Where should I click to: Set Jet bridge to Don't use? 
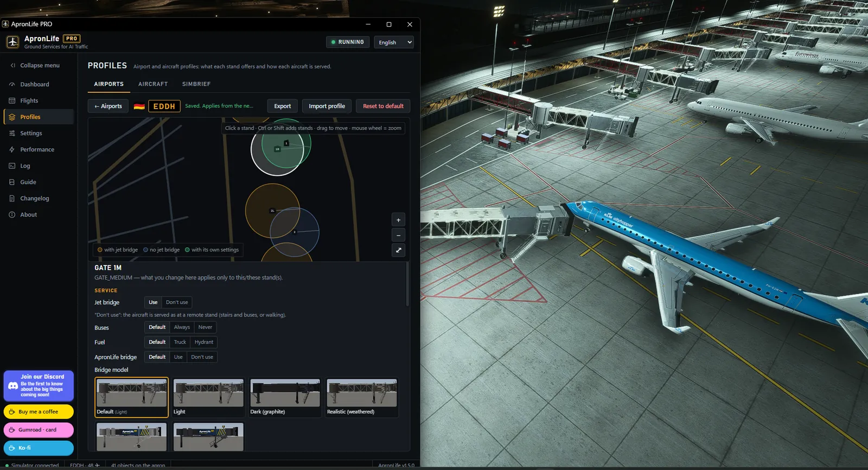coord(177,302)
